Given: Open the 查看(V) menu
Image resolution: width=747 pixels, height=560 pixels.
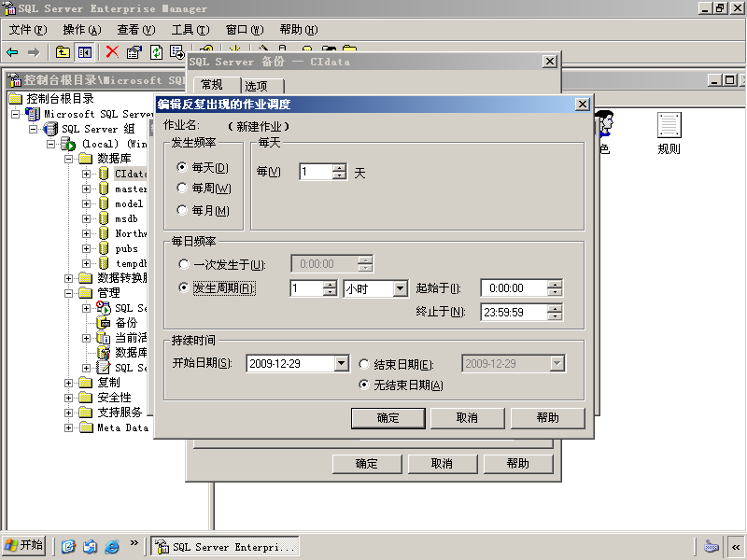Looking at the screenshot, I should click(x=136, y=30).
